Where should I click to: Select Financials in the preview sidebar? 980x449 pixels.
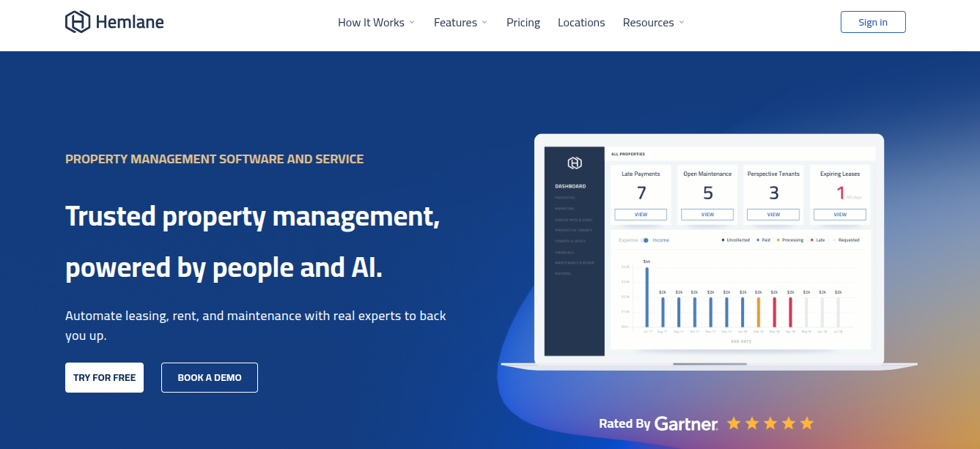click(x=564, y=252)
